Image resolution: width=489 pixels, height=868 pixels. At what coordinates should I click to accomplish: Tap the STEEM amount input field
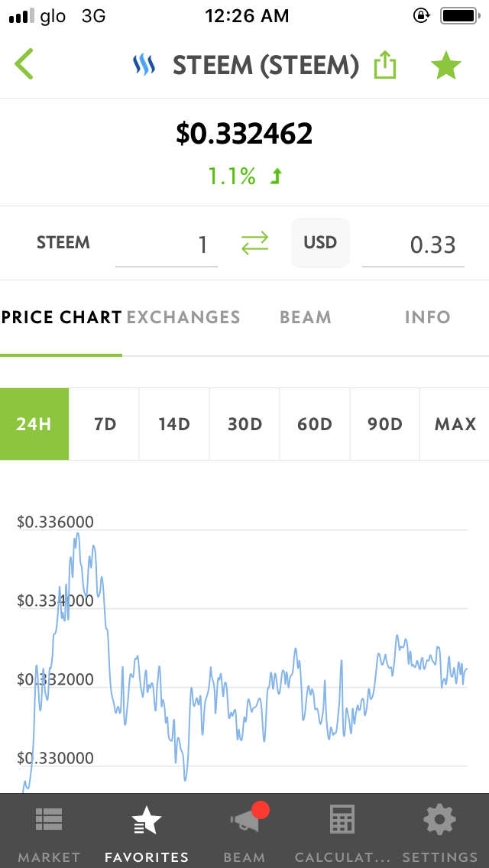(167, 245)
